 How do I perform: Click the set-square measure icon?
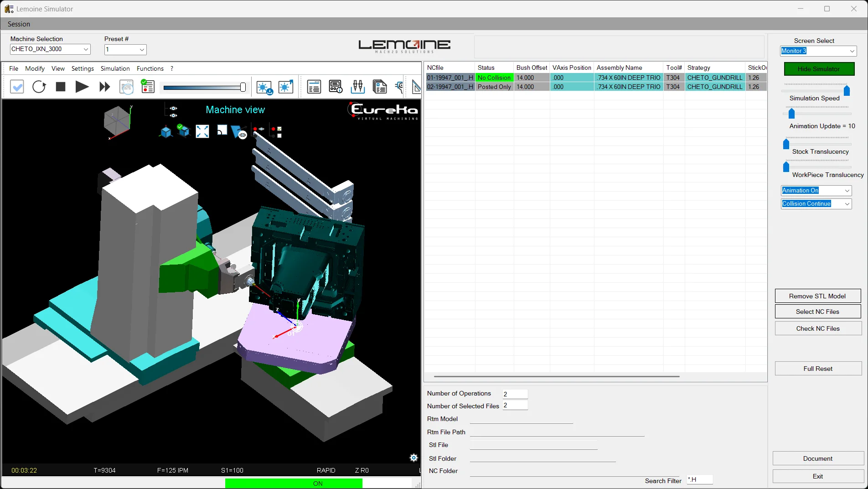[x=416, y=87]
